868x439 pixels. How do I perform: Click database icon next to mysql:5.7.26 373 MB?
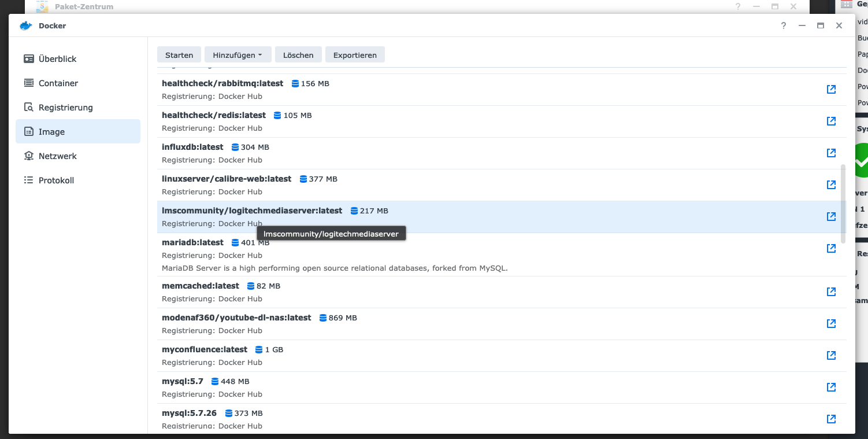(229, 413)
